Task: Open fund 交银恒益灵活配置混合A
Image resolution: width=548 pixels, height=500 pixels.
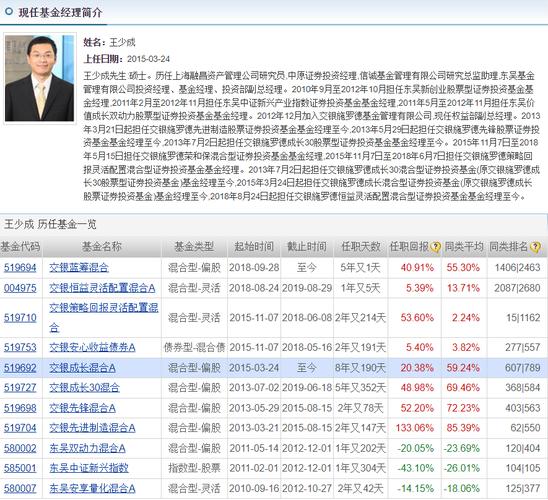Action: (x=102, y=288)
